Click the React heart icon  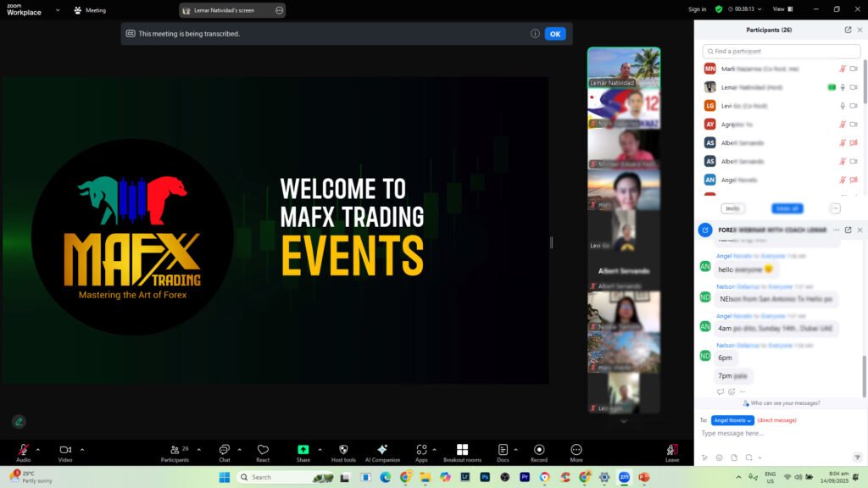pos(263,450)
